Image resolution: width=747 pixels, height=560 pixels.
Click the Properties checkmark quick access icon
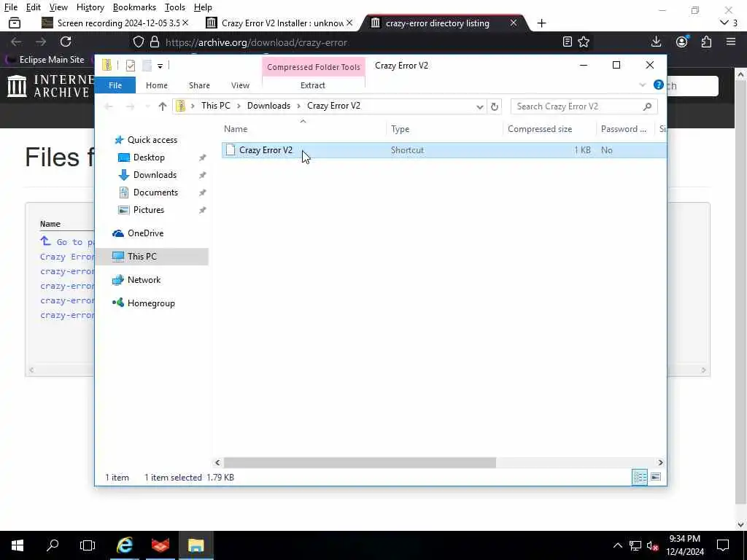coord(130,66)
